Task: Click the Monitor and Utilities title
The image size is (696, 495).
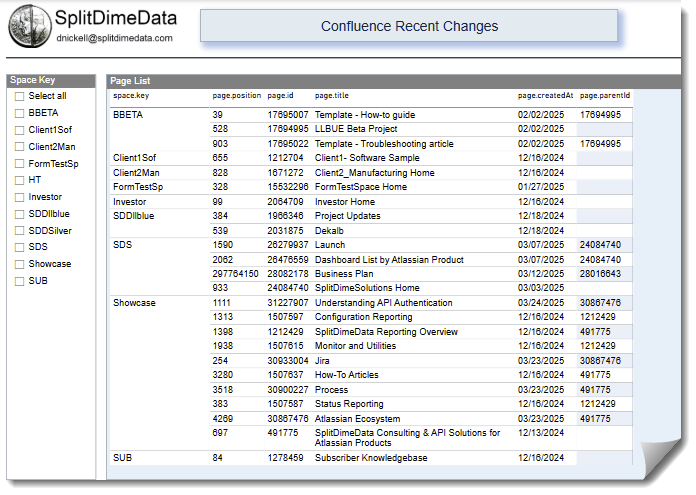Action: (356, 346)
